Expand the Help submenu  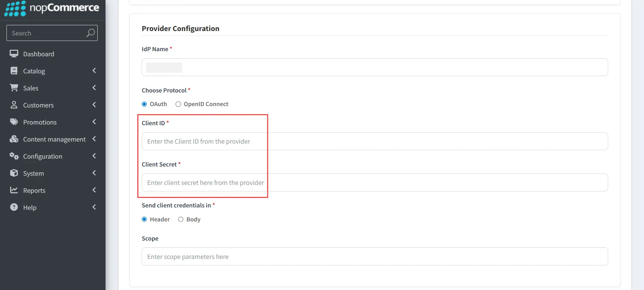pos(94,207)
